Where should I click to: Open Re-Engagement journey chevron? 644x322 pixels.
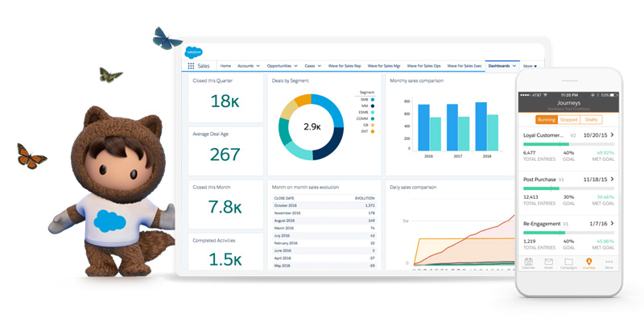612,224
